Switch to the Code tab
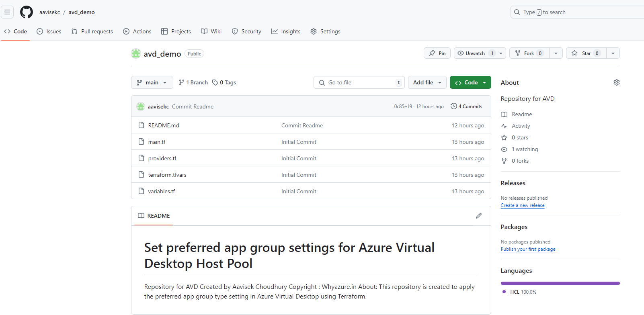The width and height of the screenshot is (644, 315). [x=16, y=31]
